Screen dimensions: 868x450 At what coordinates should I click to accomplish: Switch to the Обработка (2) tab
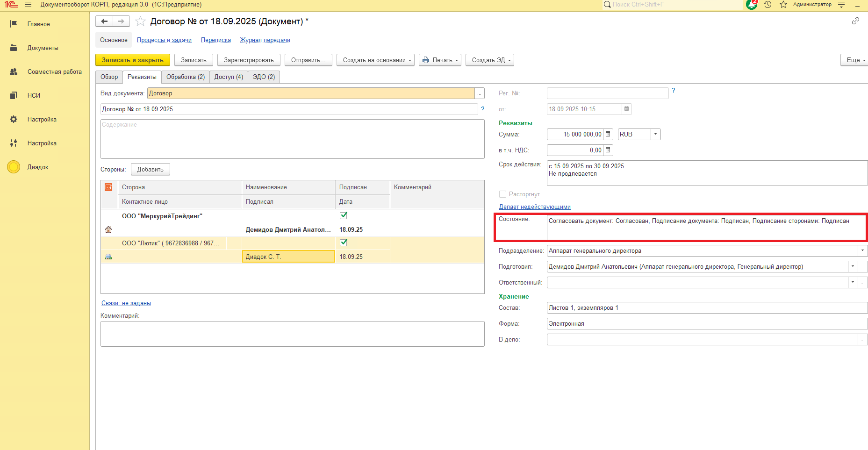pos(185,77)
